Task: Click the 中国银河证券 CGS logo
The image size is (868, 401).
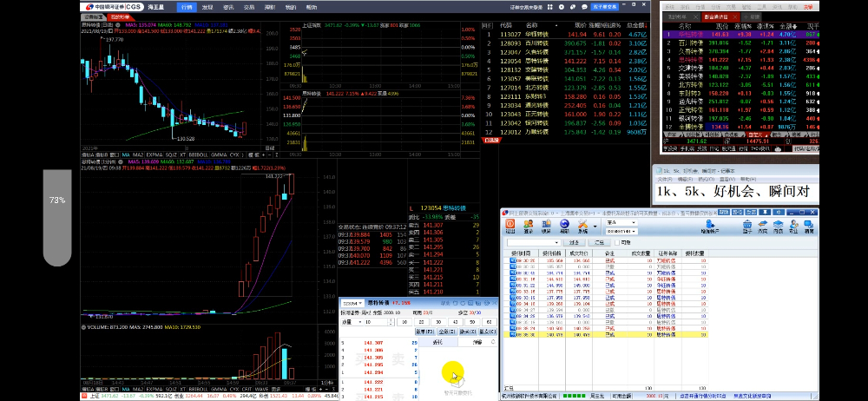Action: pos(113,7)
